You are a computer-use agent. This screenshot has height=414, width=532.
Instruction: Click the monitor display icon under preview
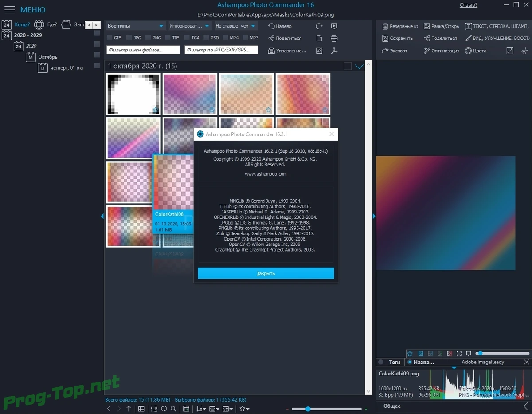[469, 354]
